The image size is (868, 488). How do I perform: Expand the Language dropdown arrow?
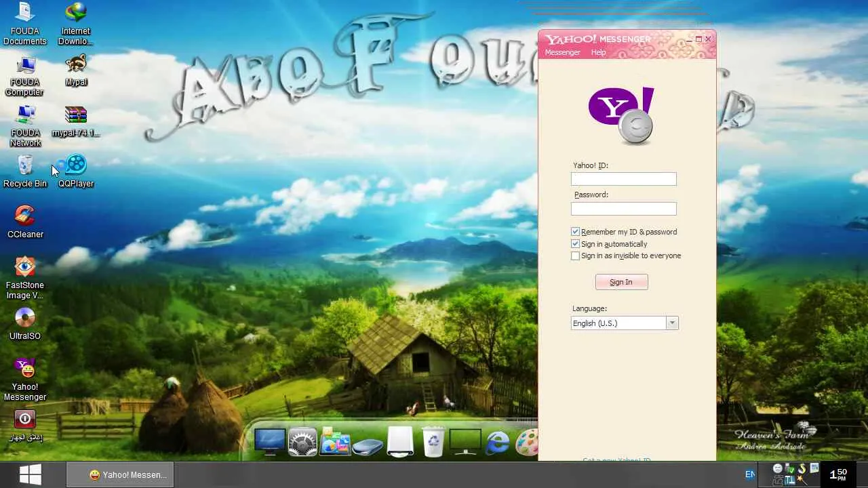tap(672, 323)
